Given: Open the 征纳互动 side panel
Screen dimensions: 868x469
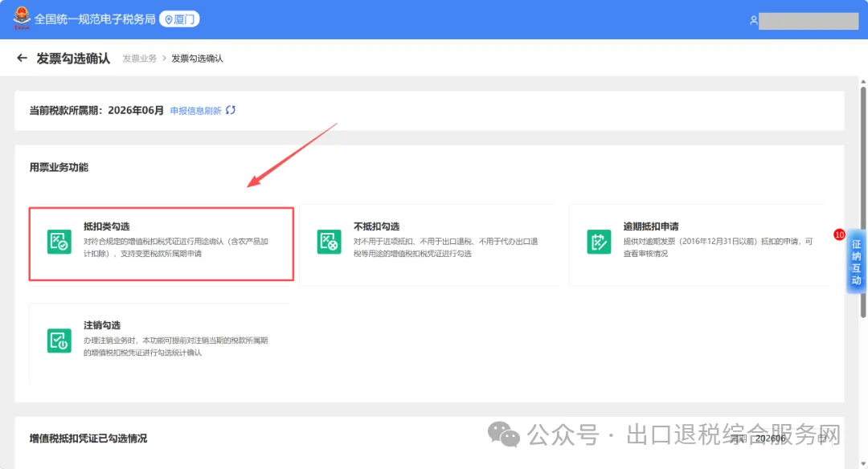Looking at the screenshot, I should [856, 262].
